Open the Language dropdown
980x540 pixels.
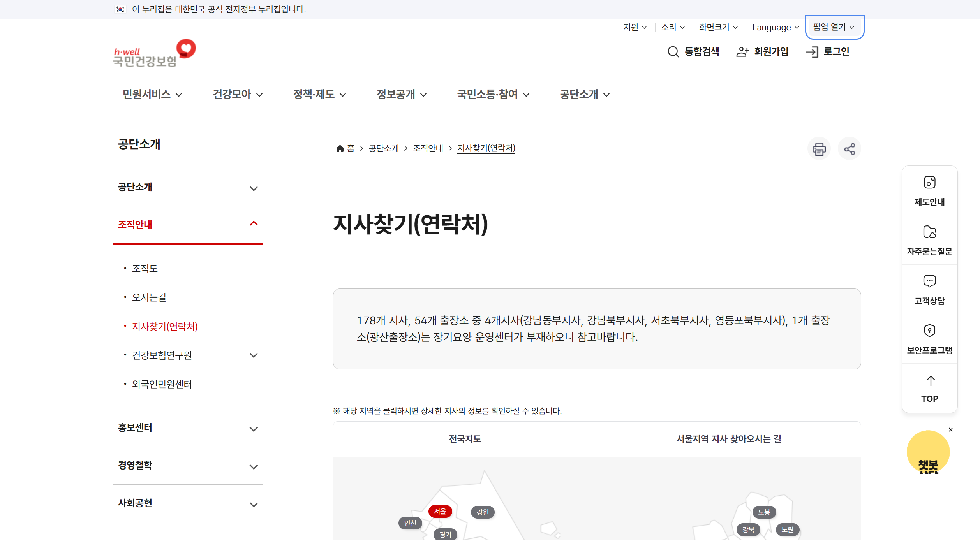click(x=774, y=27)
